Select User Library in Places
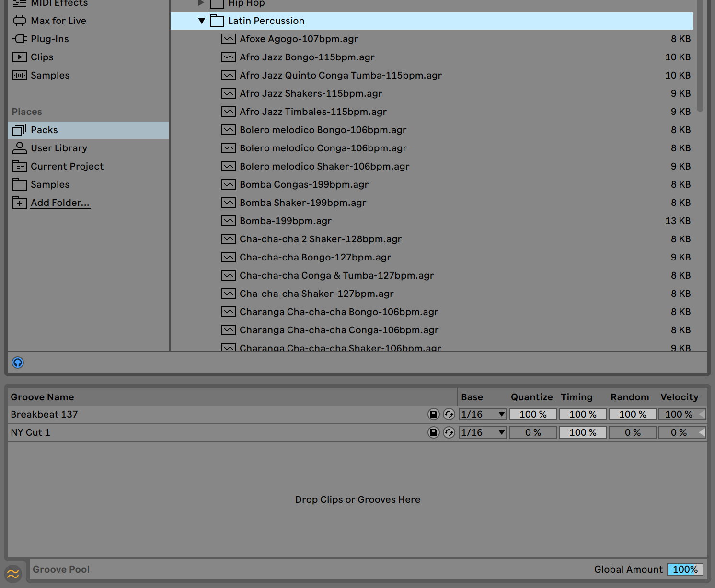The image size is (715, 588). pos(58,148)
